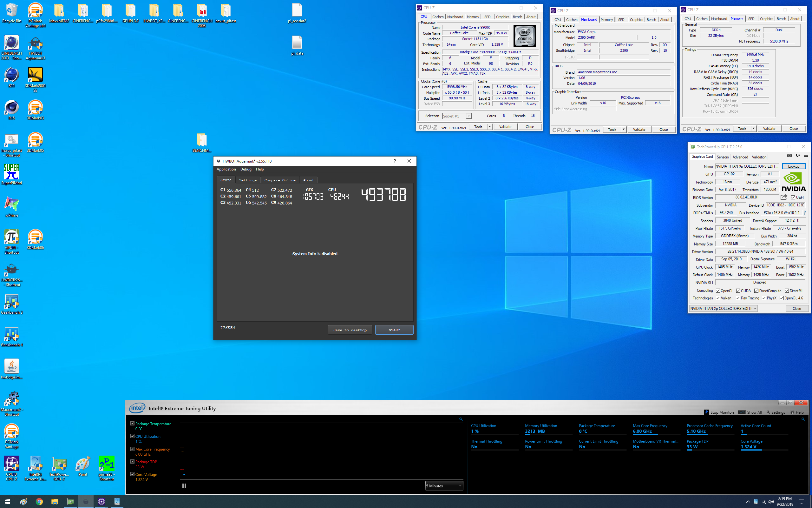Pause the XTU monitoring graph

pyautogui.click(x=184, y=485)
